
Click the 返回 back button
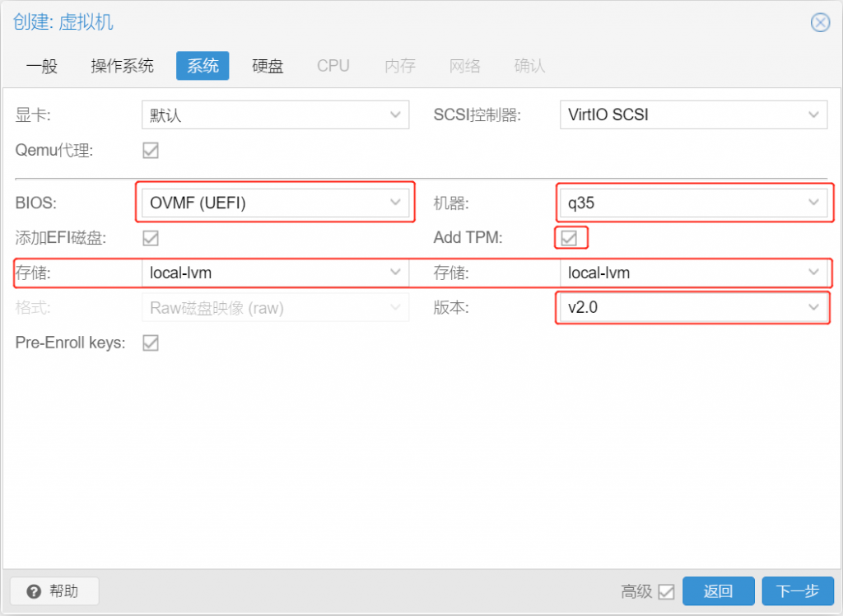718,590
